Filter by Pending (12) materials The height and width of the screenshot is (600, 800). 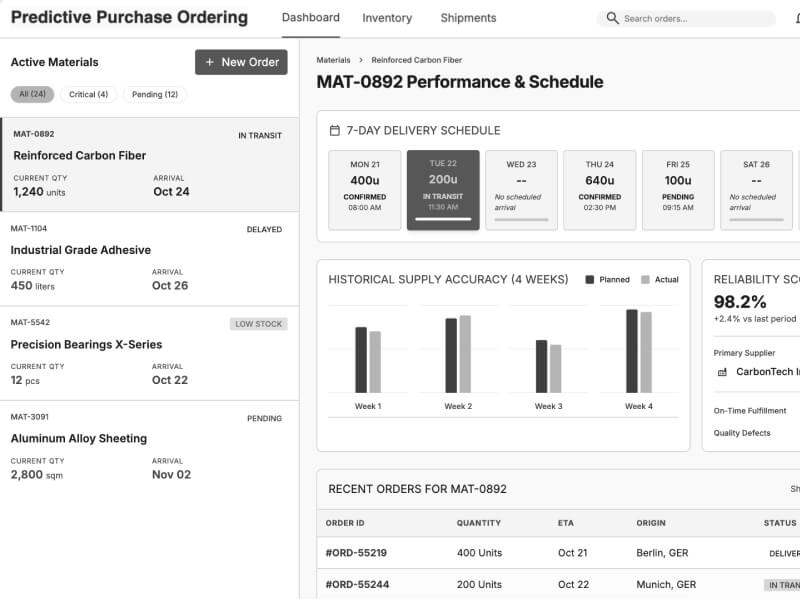[155, 94]
